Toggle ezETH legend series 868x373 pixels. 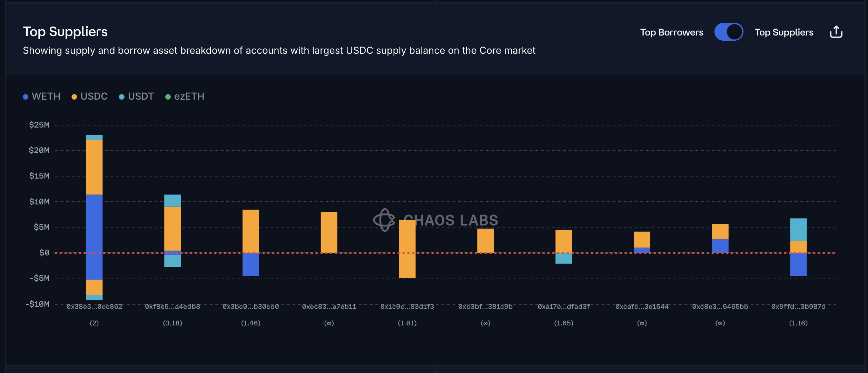189,96
